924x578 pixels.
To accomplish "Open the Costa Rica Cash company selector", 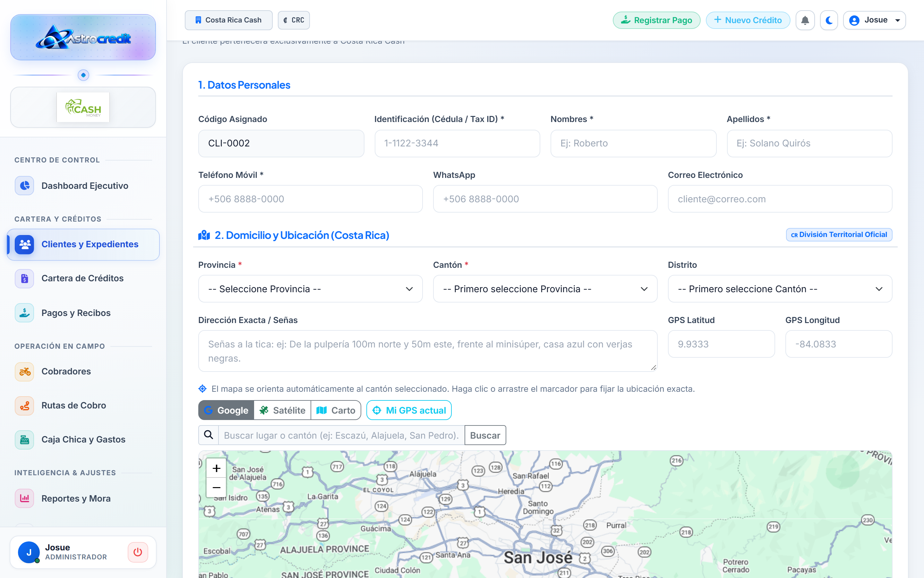I will (x=229, y=20).
